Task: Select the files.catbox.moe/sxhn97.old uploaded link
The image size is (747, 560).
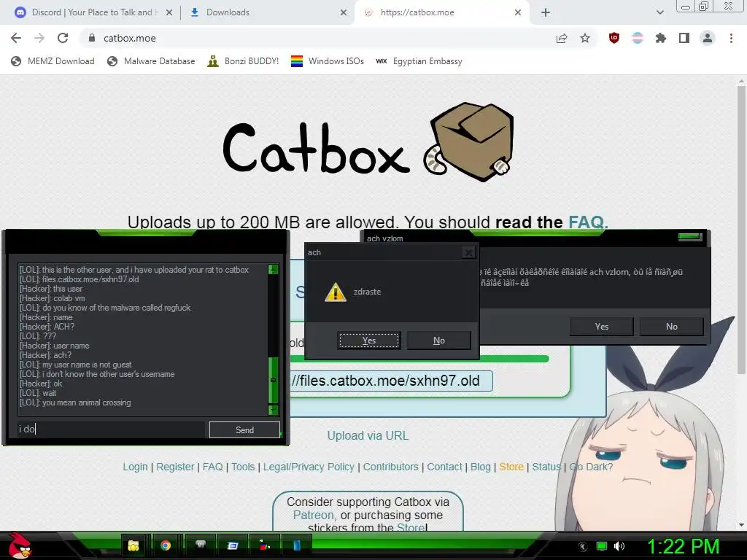Action: (391, 381)
